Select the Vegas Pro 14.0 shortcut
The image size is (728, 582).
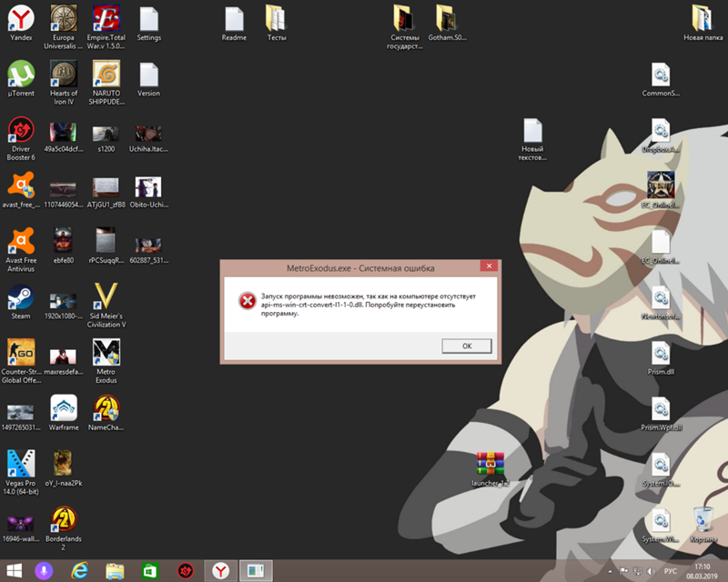point(21,473)
